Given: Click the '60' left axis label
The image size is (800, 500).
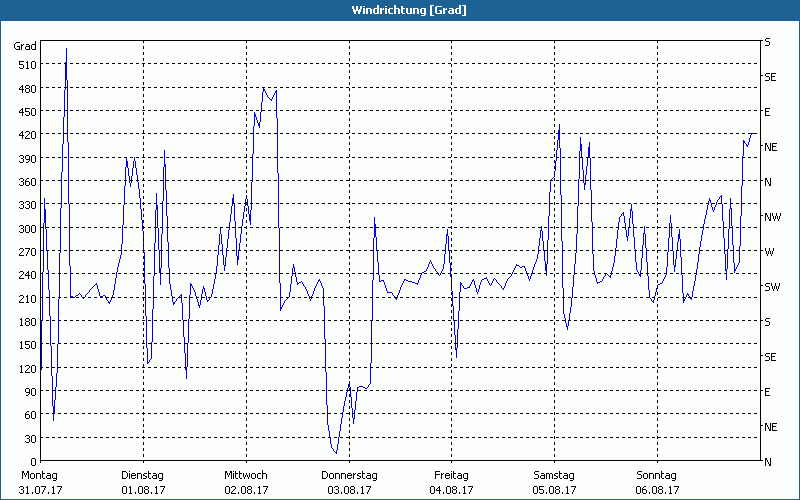Looking at the screenshot, I should pos(31,415).
